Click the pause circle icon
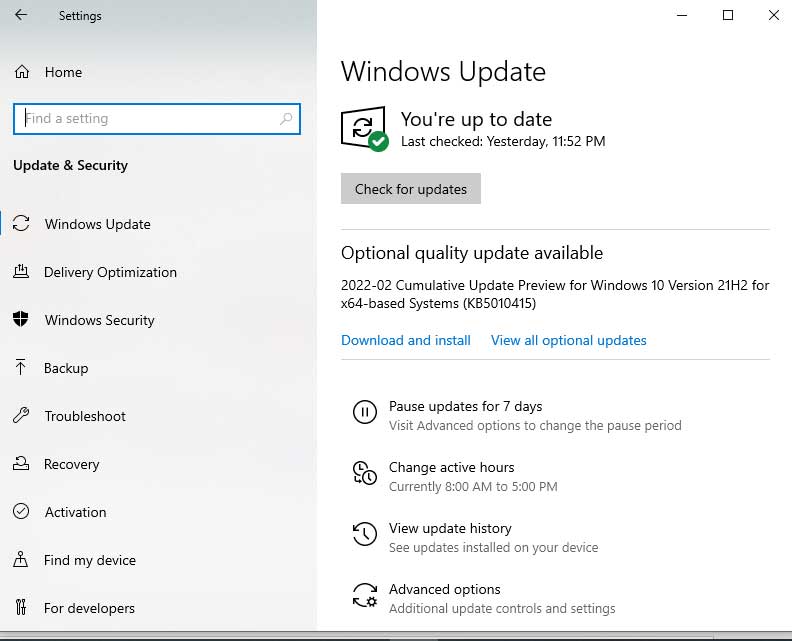The image size is (792, 641). pos(365,412)
